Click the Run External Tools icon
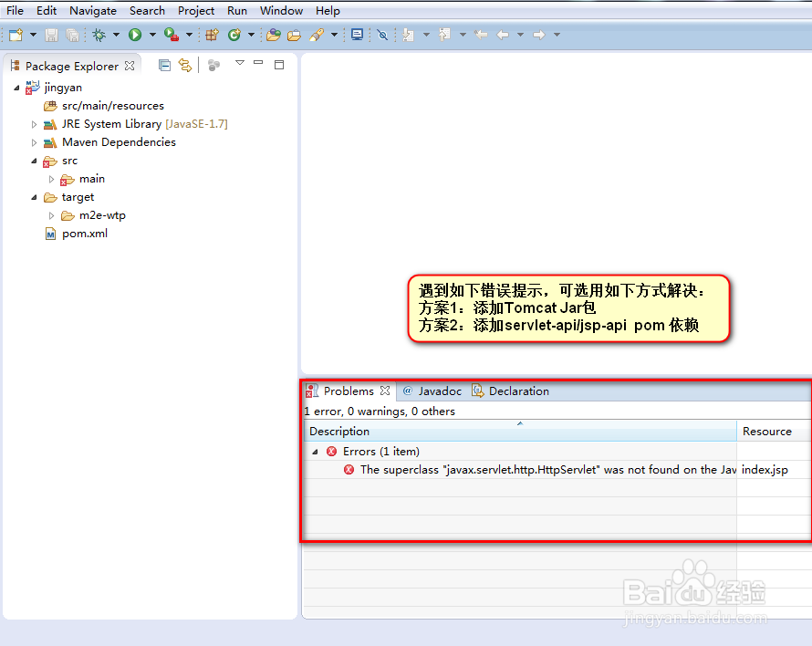Image resolution: width=812 pixels, height=646 pixels. [172, 35]
